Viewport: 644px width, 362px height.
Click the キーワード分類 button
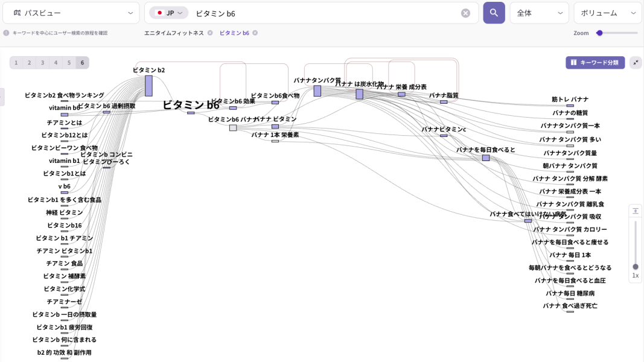pyautogui.click(x=595, y=63)
